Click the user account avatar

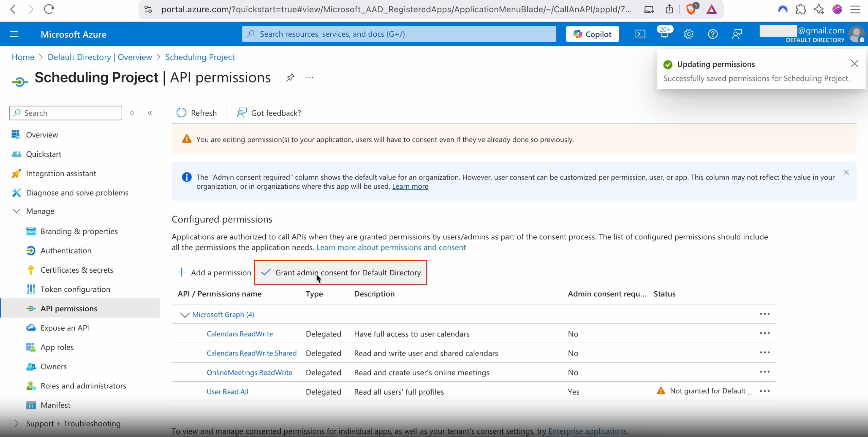point(856,34)
